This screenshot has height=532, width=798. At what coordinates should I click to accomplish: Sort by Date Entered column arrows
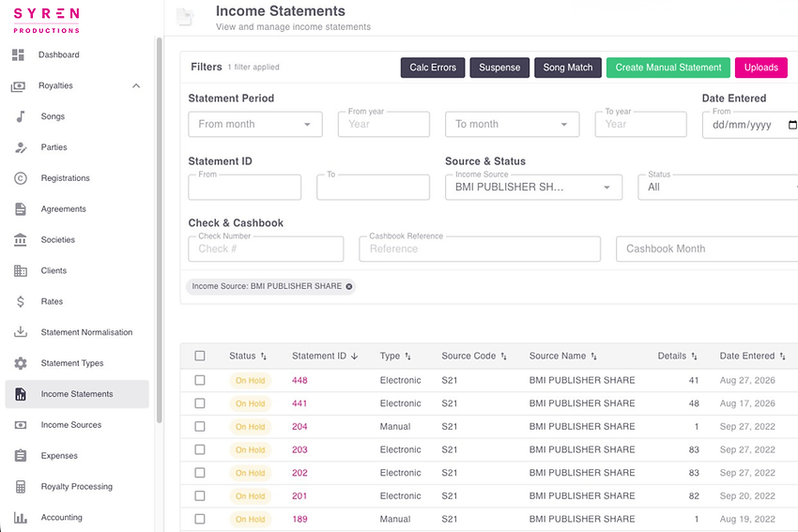tap(782, 357)
